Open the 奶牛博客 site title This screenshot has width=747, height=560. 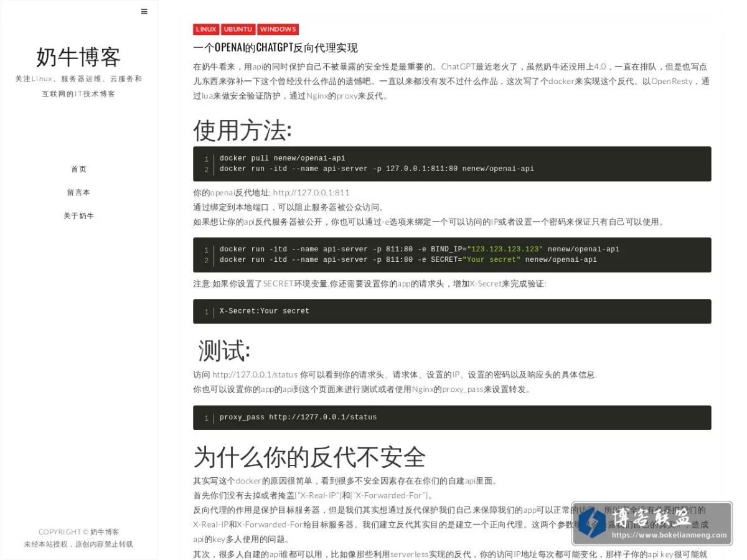pyautogui.click(x=78, y=57)
